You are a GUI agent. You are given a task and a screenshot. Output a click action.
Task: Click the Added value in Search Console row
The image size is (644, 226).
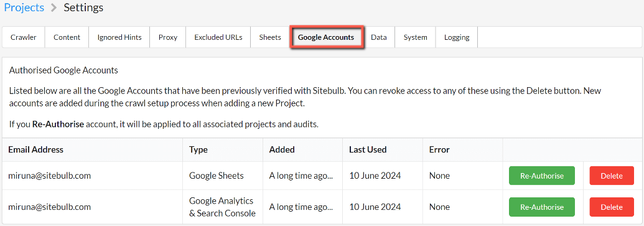click(301, 207)
